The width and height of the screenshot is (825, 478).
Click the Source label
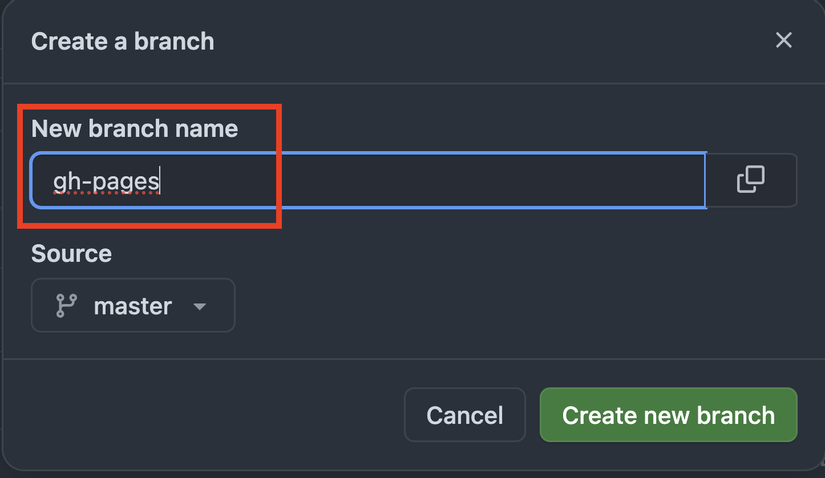click(x=71, y=254)
